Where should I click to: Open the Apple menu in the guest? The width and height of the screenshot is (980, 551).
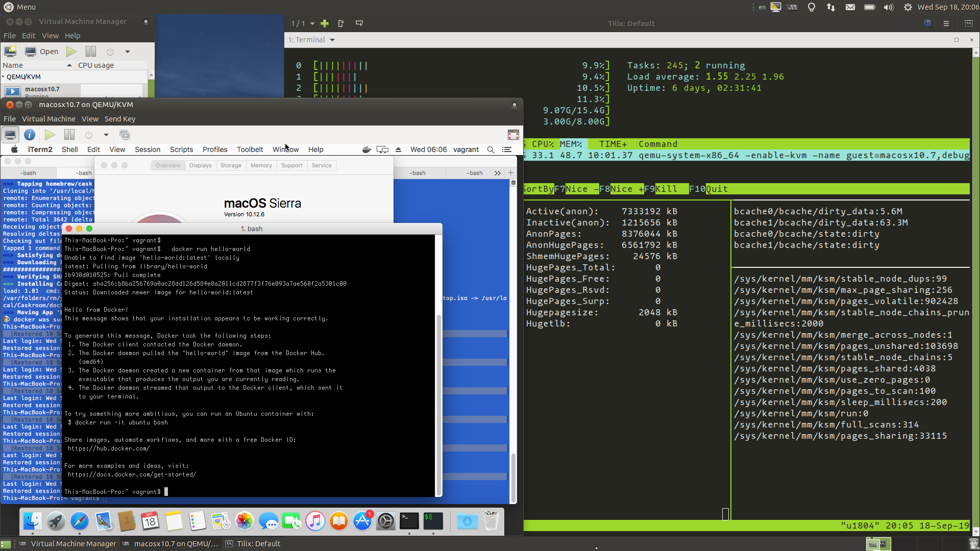[14, 149]
